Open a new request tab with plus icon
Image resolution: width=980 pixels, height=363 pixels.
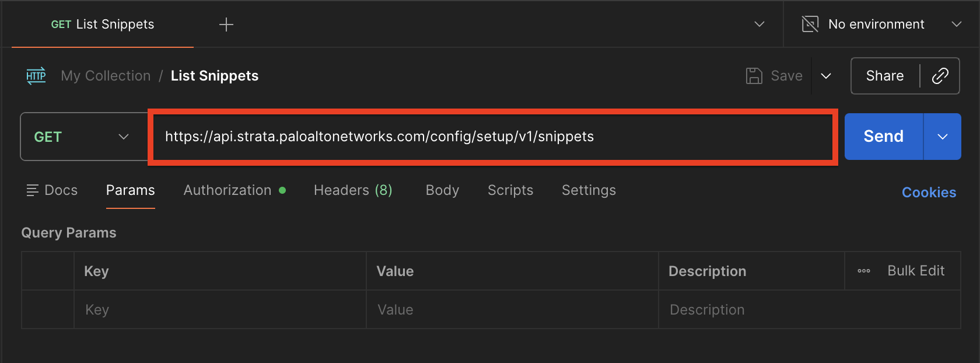[226, 25]
